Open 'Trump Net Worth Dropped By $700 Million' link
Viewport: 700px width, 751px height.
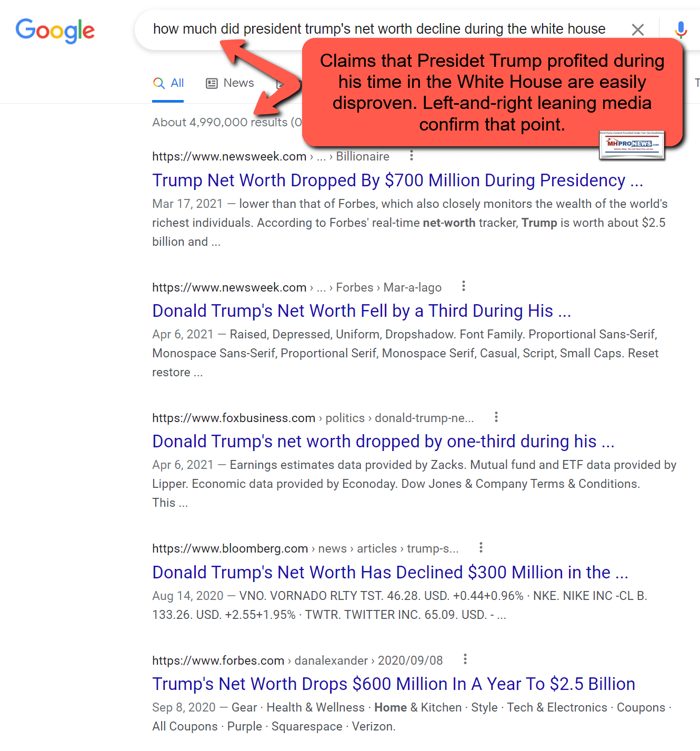398,181
